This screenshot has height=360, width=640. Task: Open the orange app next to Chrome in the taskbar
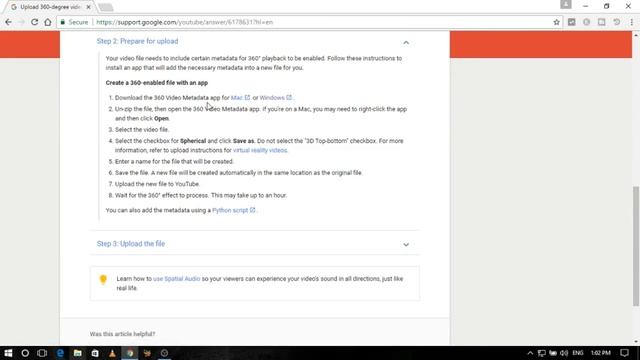click(x=147, y=353)
